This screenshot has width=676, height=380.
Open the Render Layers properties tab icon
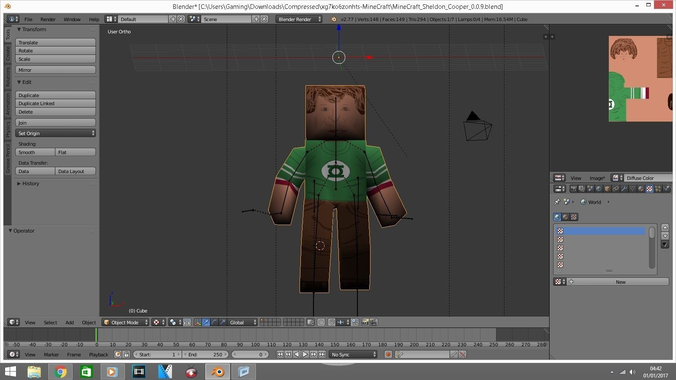click(582, 188)
